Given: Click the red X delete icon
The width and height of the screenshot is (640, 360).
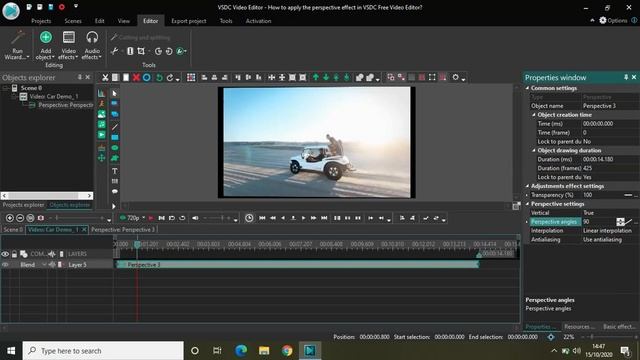Looking at the screenshot, I should point(136,78).
